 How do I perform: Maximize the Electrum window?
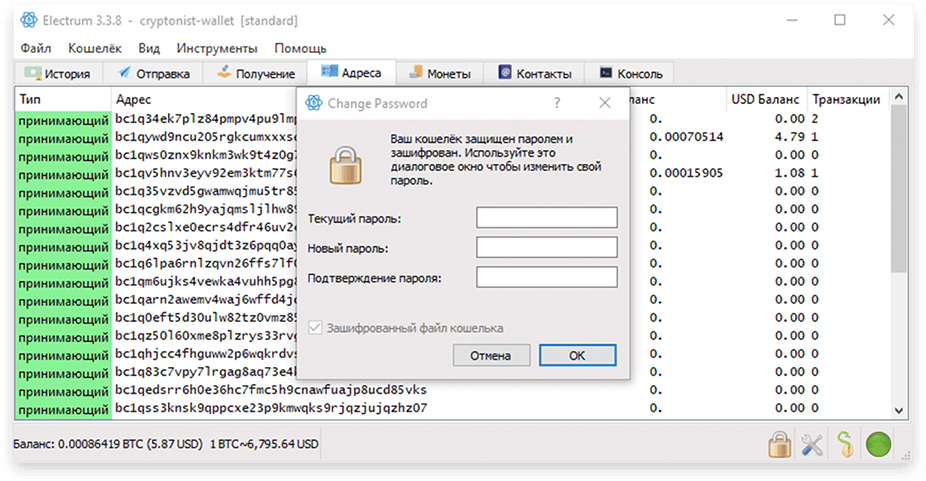[840, 20]
